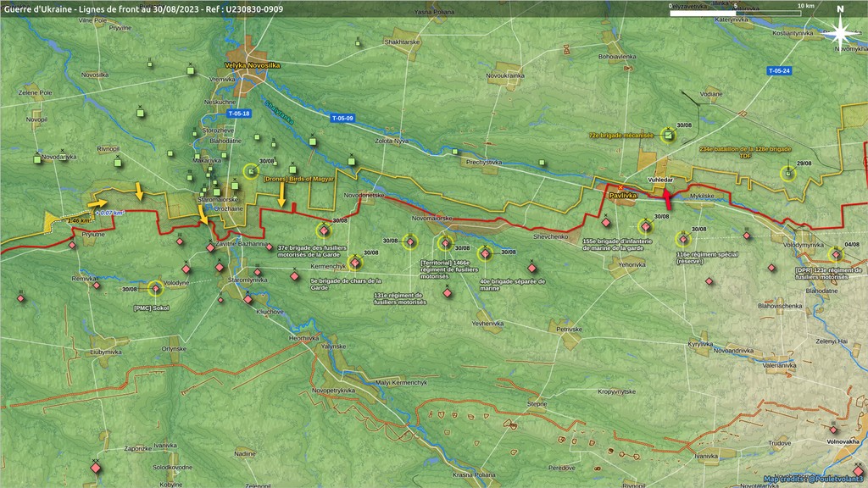
Task: Click the green square marker at Novodarivka
Action: pos(37,159)
